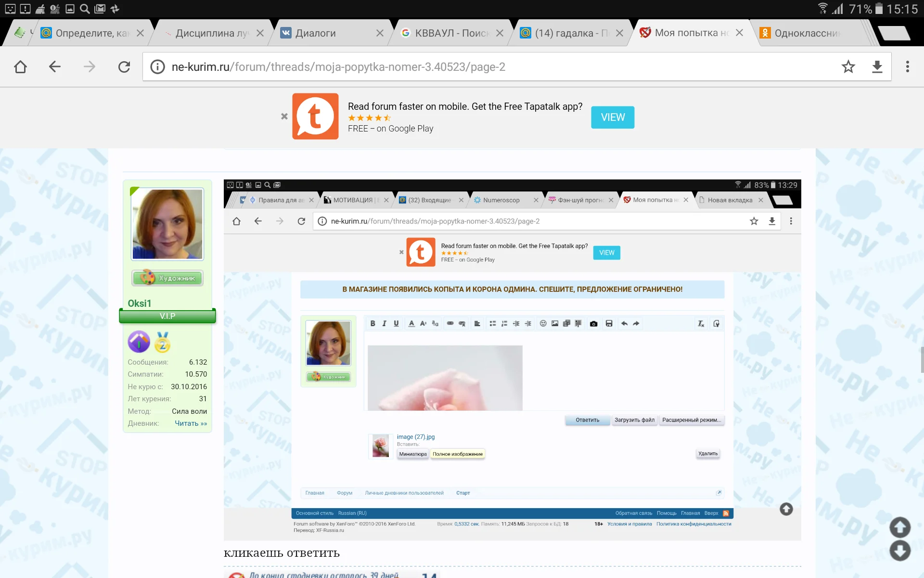
Task: Open the smiley insertion tool
Action: [543, 324]
